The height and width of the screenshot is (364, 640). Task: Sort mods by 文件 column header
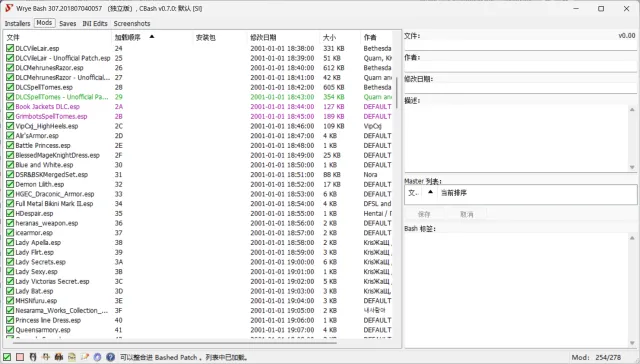pyautogui.click(x=58, y=38)
